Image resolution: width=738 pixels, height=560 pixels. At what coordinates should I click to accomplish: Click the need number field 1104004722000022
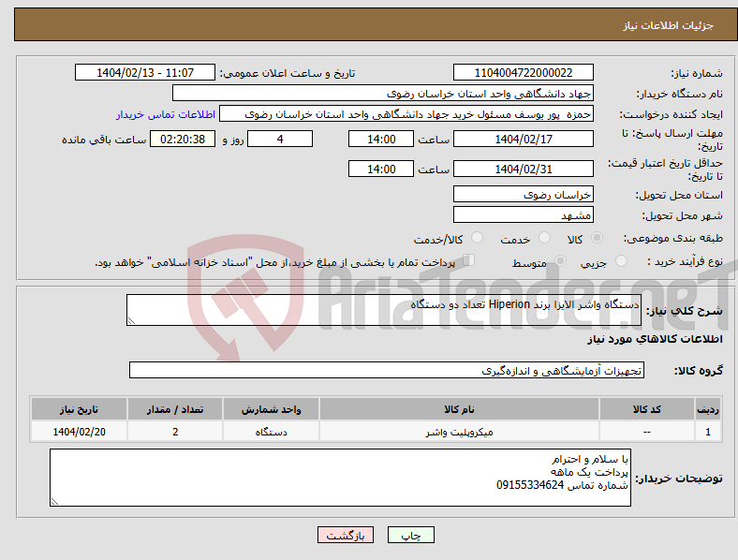click(x=524, y=72)
